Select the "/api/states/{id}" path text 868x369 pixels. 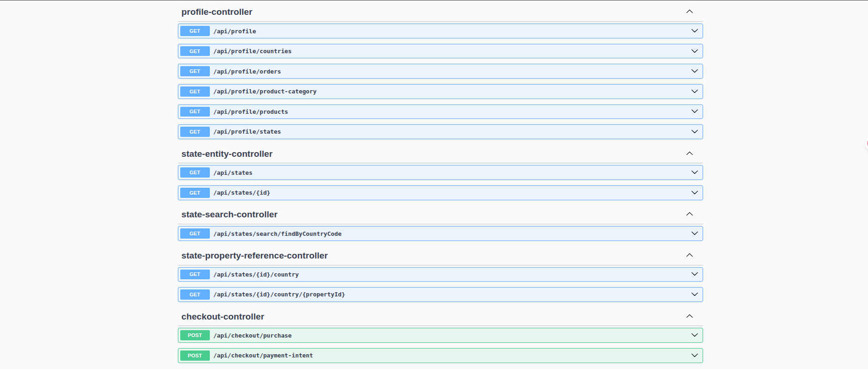pos(242,193)
